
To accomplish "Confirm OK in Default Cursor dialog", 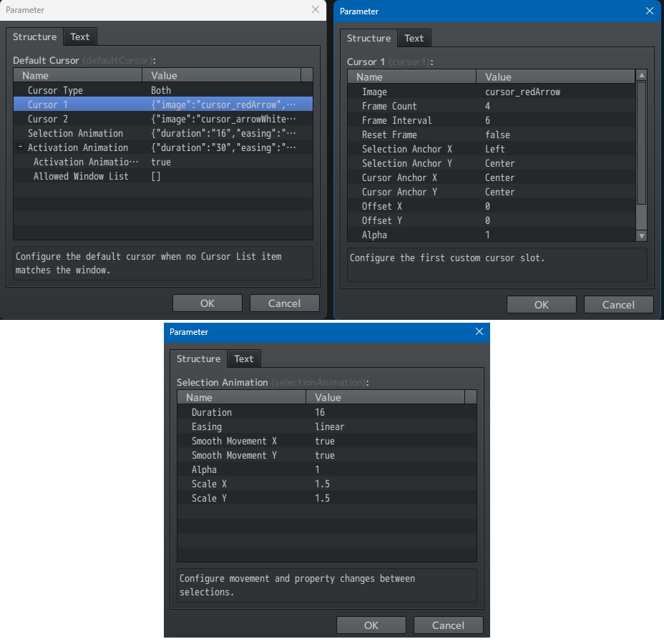I will click(207, 303).
